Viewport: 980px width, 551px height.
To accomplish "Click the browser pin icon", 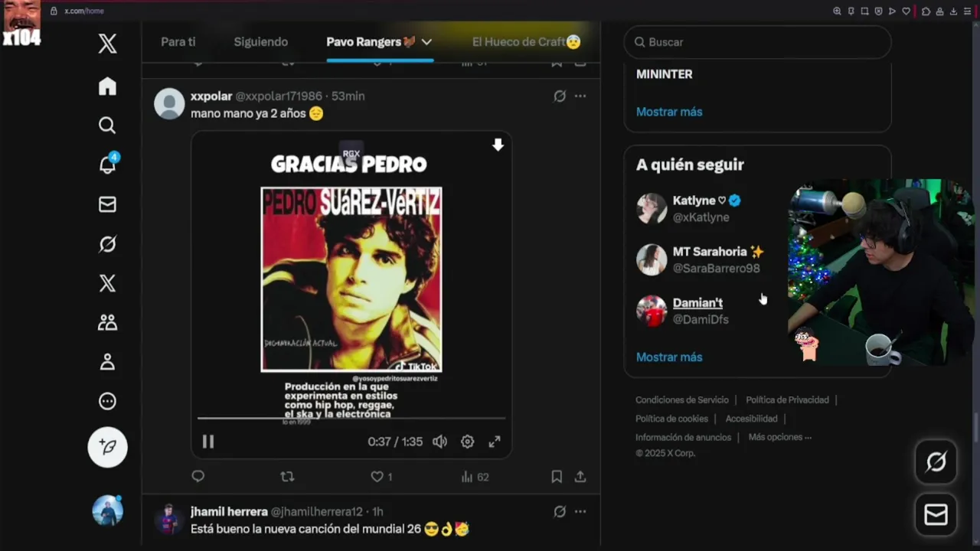I will [x=851, y=11].
